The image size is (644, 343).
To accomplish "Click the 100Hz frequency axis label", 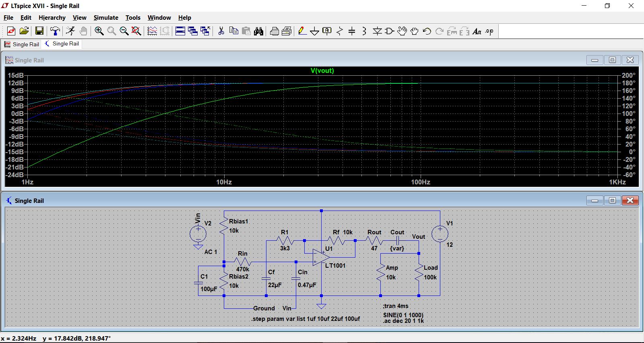I will click(x=421, y=182).
